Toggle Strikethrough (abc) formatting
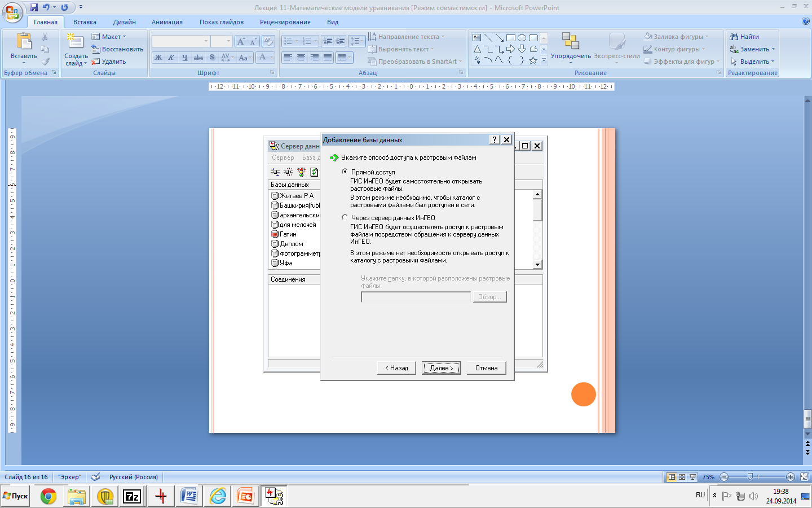The image size is (812, 508). pyautogui.click(x=198, y=57)
